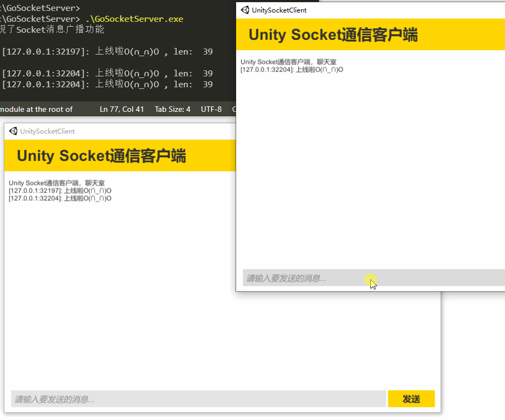The width and height of the screenshot is (505, 420).
Task: Click front window chat line 127.0.0.1:32204
Action: [292, 70]
